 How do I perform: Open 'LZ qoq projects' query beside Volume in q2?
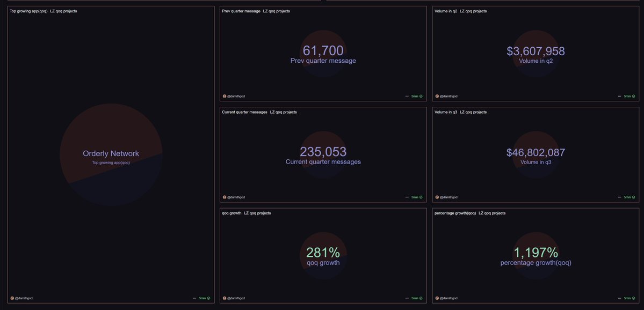[473, 11]
